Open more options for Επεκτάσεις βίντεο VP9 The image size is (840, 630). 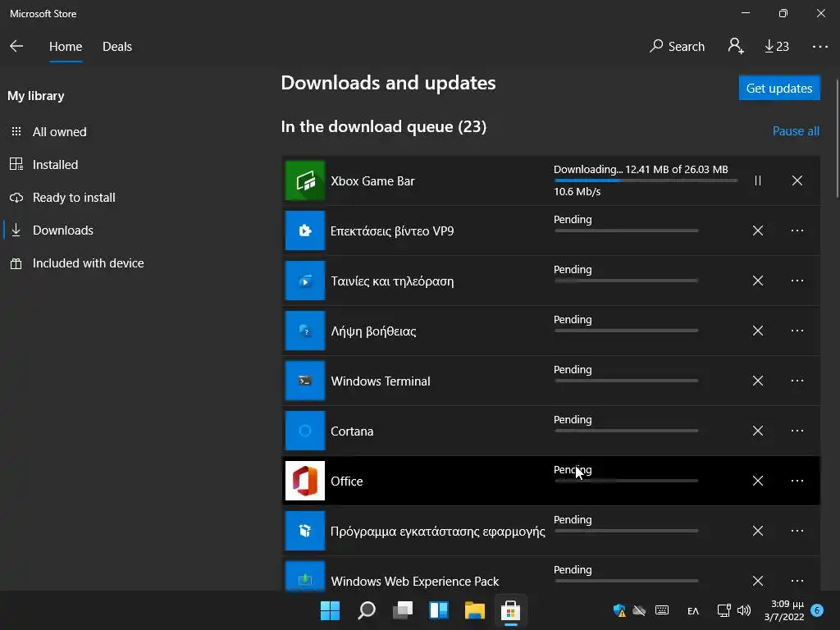[x=797, y=231]
